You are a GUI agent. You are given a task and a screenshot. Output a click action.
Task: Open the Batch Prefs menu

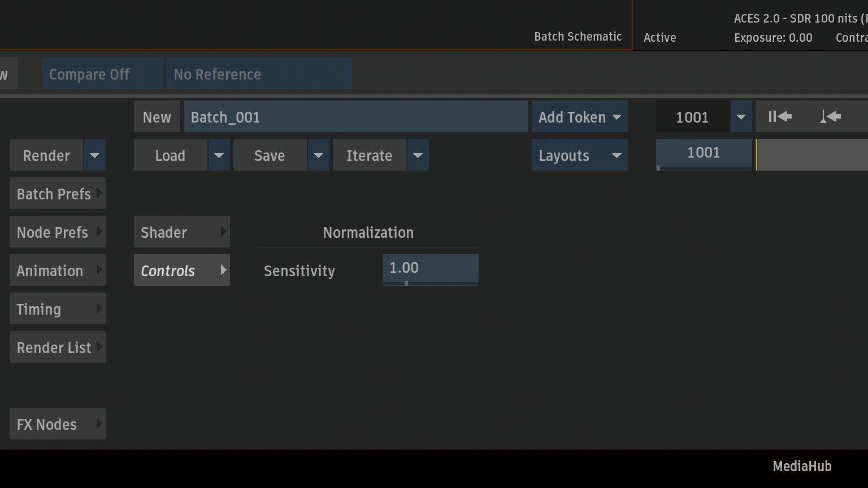pyautogui.click(x=57, y=194)
